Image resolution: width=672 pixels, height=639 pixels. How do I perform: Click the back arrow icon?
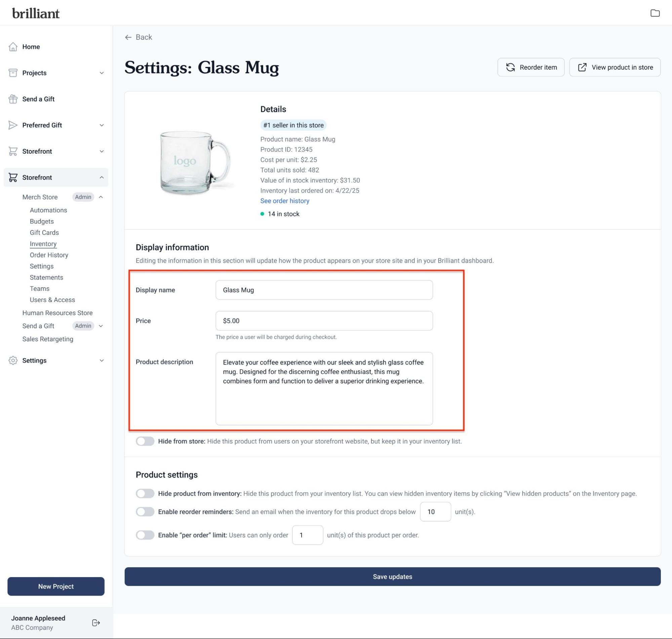click(x=128, y=37)
